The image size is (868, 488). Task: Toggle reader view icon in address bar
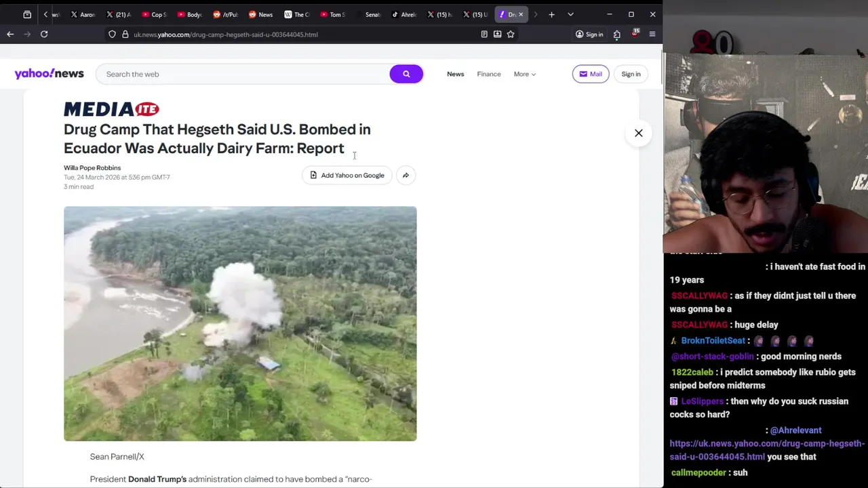[484, 34]
